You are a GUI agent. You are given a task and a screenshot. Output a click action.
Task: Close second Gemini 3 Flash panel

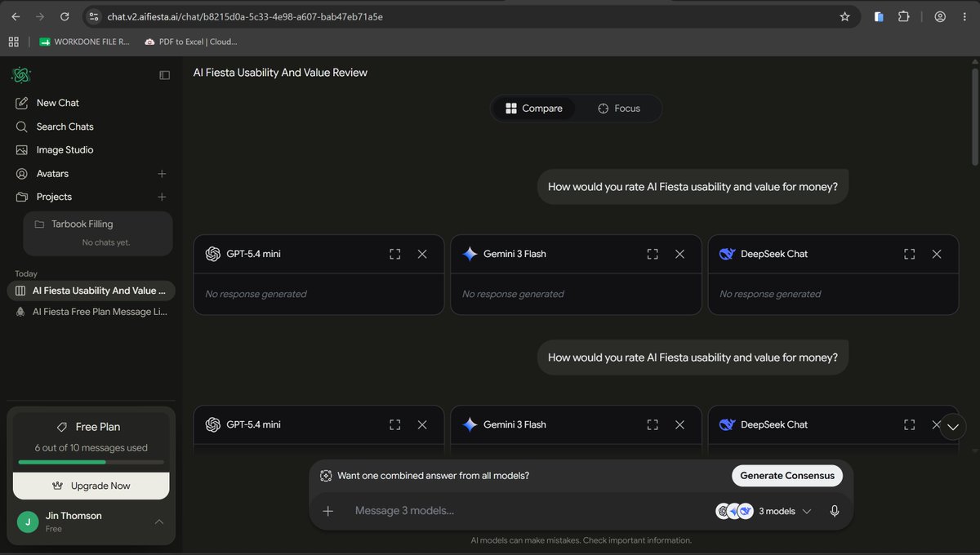pos(679,424)
